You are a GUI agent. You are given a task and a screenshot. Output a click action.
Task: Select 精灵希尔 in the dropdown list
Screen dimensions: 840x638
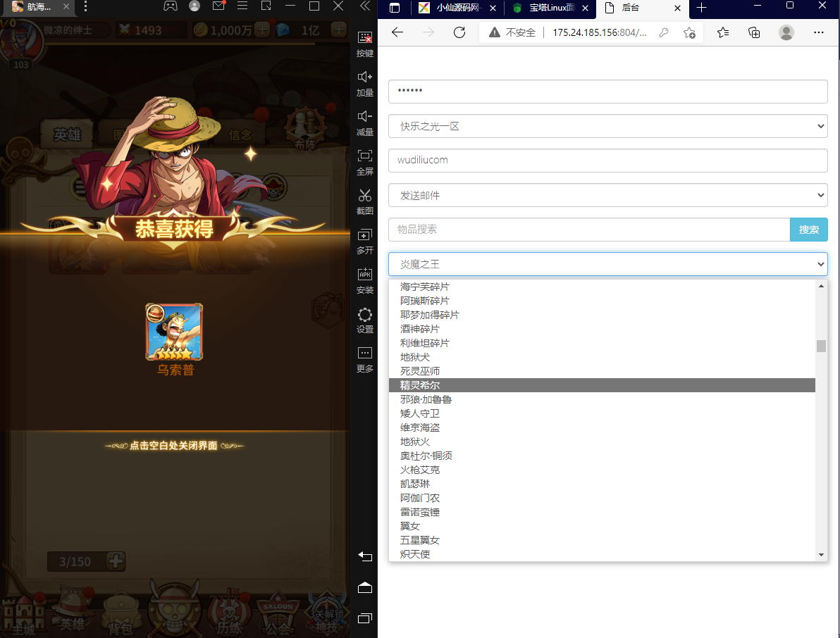pyautogui.click(x=602, y=385)
